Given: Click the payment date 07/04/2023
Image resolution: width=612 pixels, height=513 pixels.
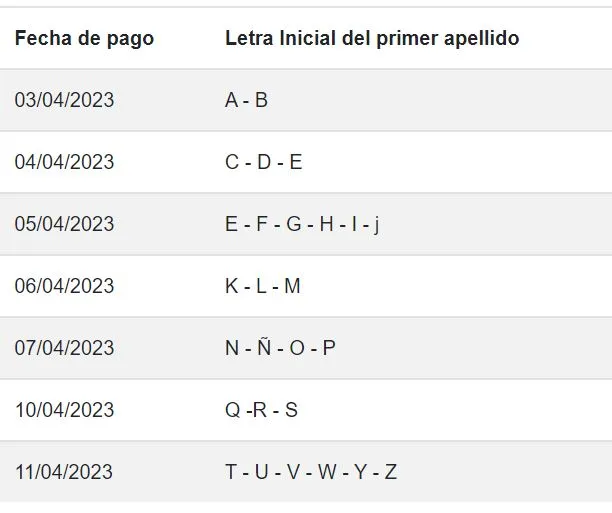Looking at the screenshot, I should tap(64, 348).
